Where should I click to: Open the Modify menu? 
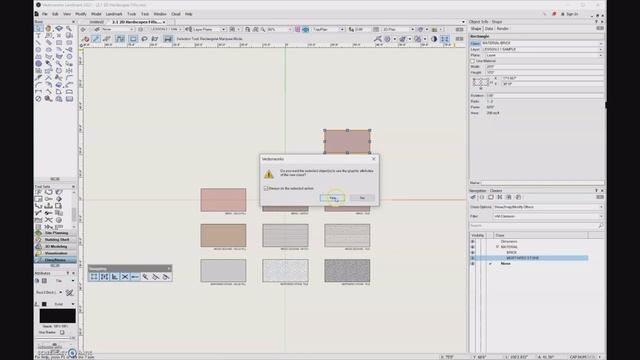(x=81, y=14)
